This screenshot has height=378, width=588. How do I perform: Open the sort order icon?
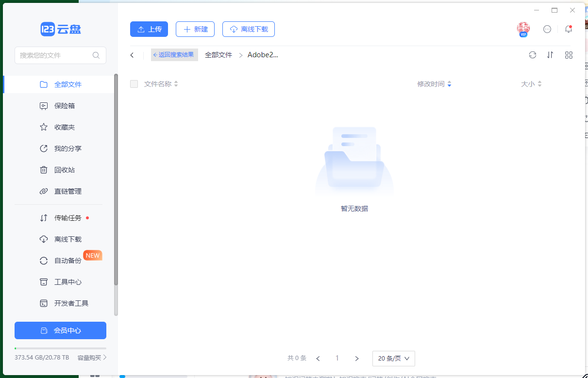tap(550, 55)
